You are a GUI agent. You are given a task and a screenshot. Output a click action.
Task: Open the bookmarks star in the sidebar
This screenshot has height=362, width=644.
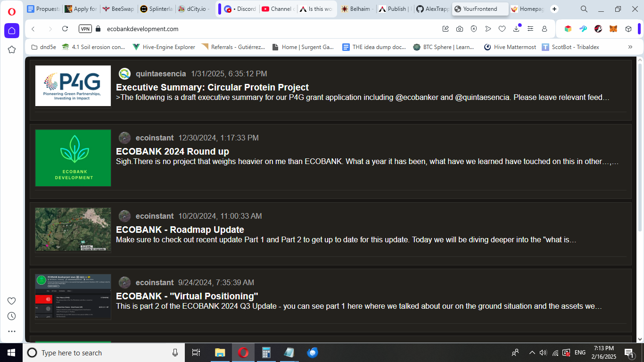point(12,49)
